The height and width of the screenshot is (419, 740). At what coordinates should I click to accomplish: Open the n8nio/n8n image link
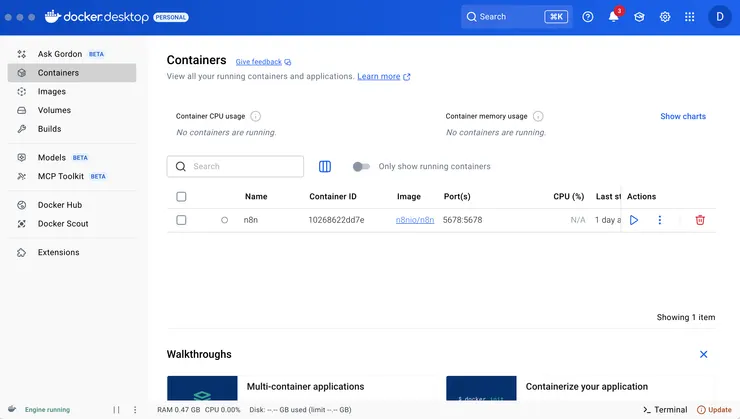click(x=415, y=220)
